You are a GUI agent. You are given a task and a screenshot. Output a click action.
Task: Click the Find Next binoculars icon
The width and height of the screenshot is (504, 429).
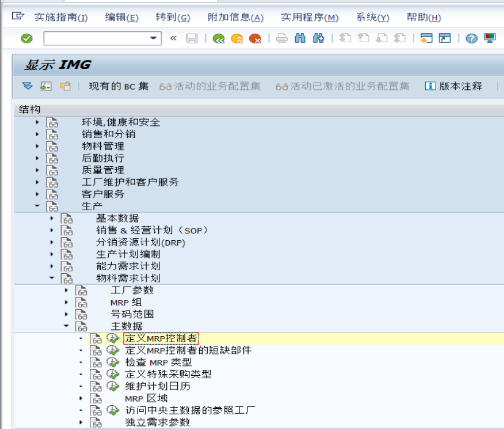tap(318, 38)
